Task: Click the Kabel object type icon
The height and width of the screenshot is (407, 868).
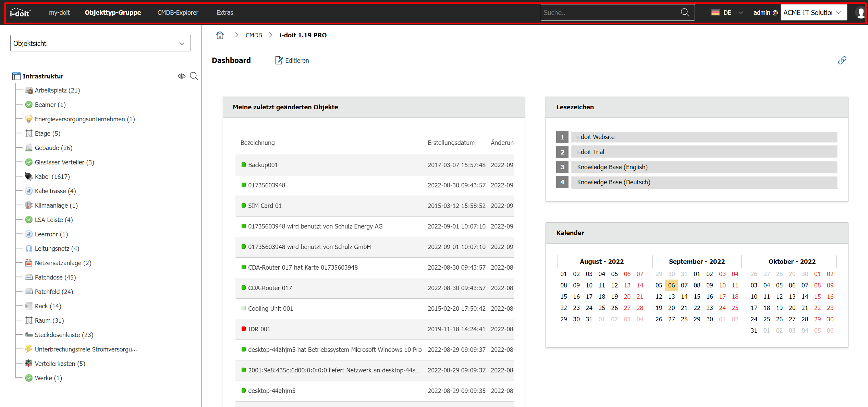Action: point(28,176)
